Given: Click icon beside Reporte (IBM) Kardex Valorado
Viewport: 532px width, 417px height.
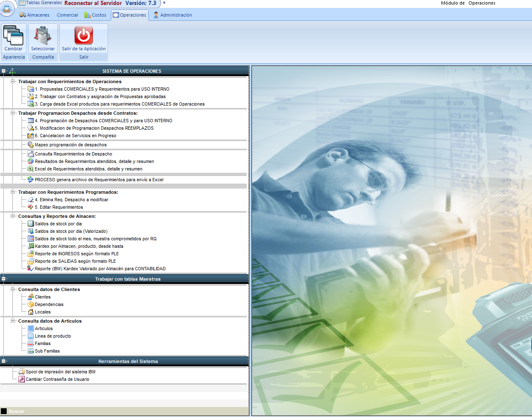Looking at the screenshot, I should click(31, 269).
